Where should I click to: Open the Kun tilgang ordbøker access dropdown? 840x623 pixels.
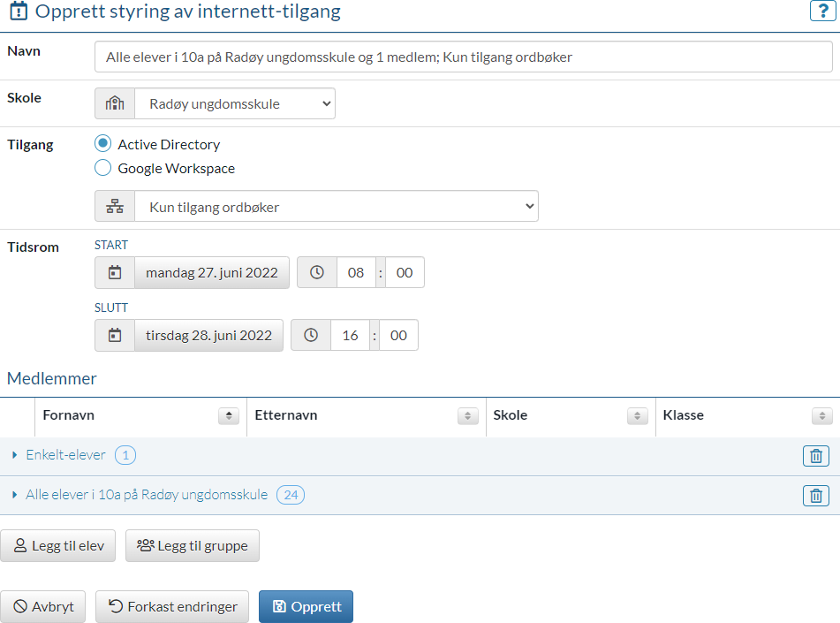[336, 207]
